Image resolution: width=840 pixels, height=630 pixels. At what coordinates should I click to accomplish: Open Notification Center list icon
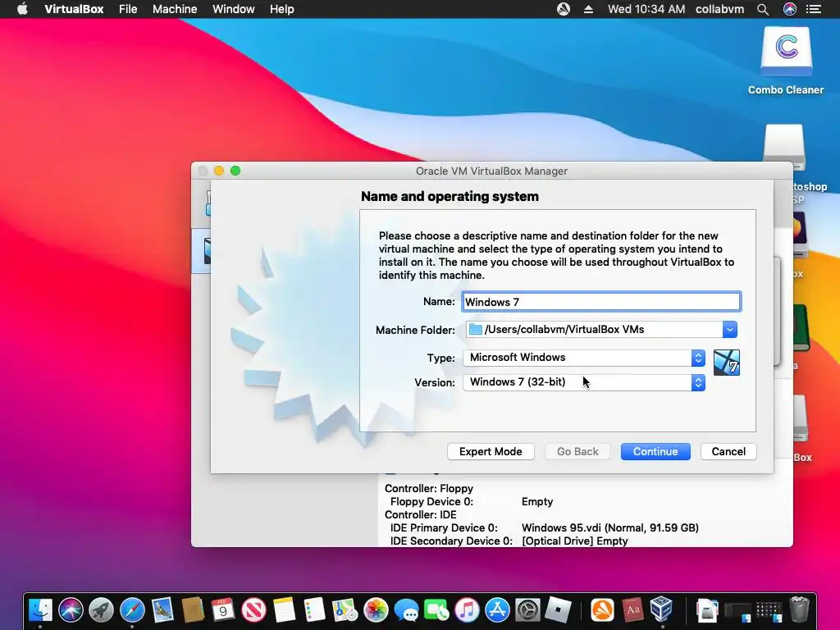coord(814,9)
